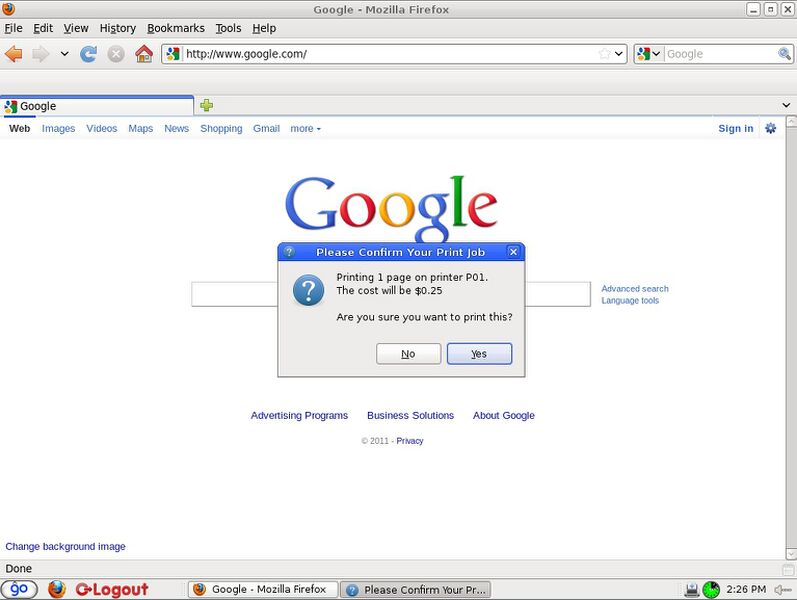
Task: Click the Home icon in toolbar
Action: point(144,53)
